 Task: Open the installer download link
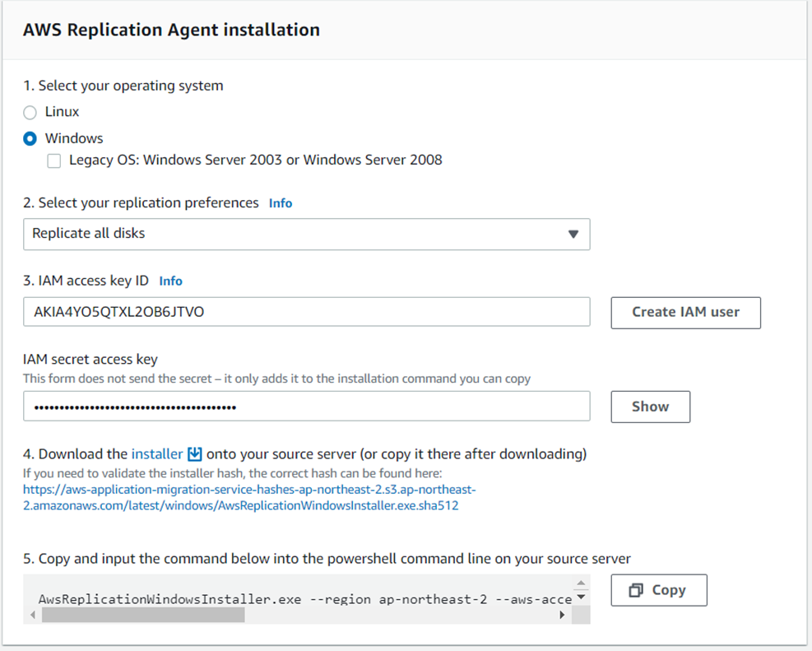tap(157, 454)
